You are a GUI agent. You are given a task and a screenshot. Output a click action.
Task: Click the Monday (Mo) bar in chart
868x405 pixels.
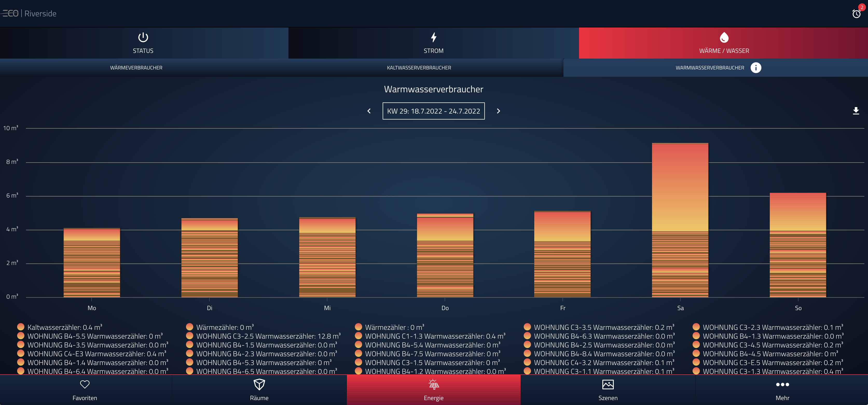tap(92, 263)
